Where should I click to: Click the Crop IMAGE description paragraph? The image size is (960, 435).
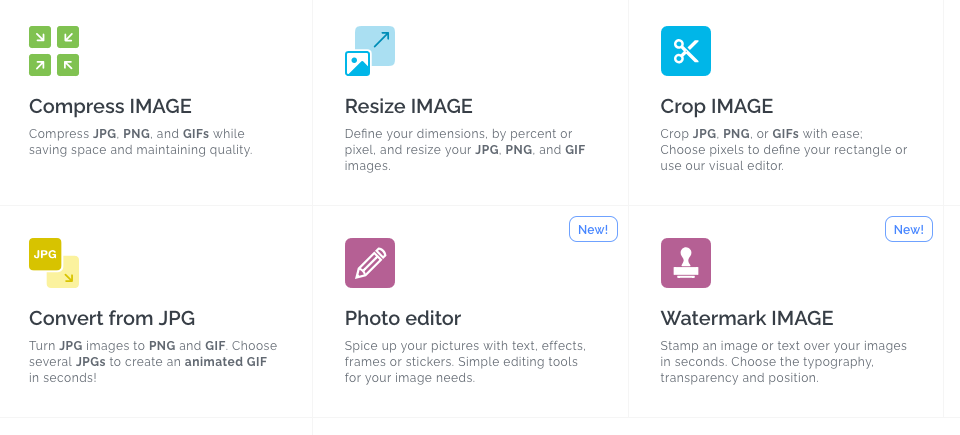tap(783, 150)
